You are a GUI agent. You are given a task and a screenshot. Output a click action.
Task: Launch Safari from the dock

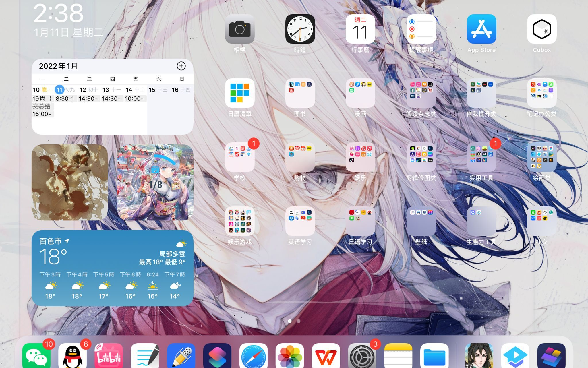[254, 356]
